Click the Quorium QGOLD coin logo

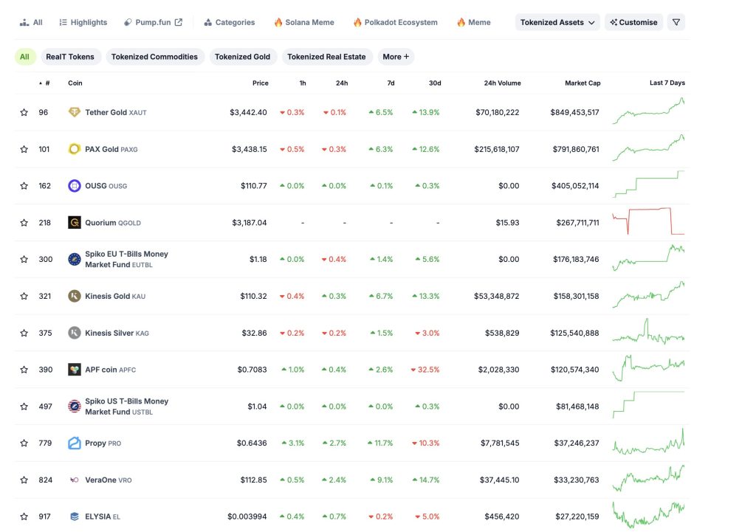(x=75, y=223)
